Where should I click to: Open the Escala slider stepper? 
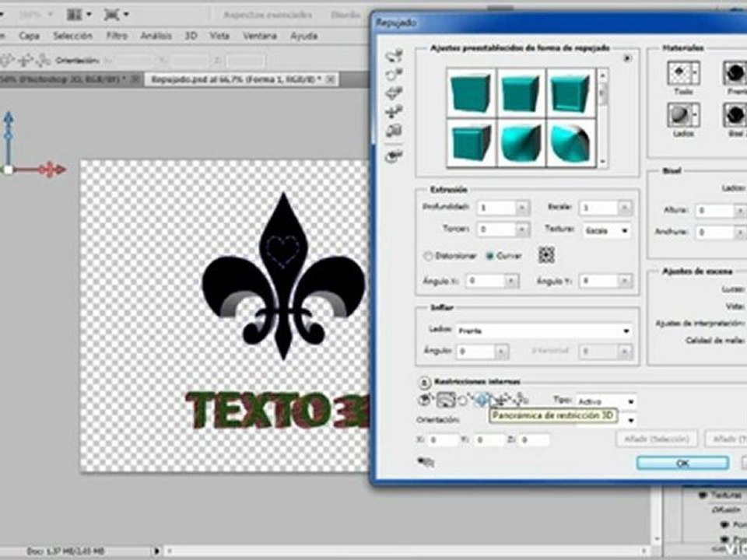624,208
